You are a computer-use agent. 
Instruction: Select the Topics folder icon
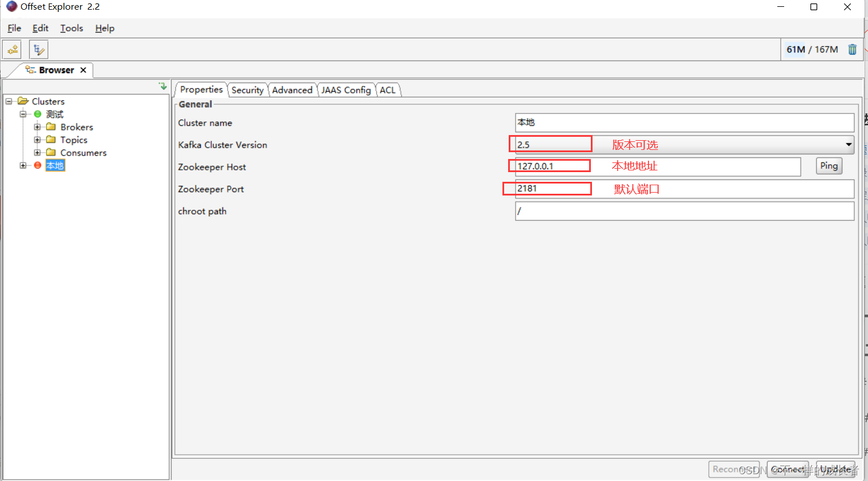[x=50, y=140]
